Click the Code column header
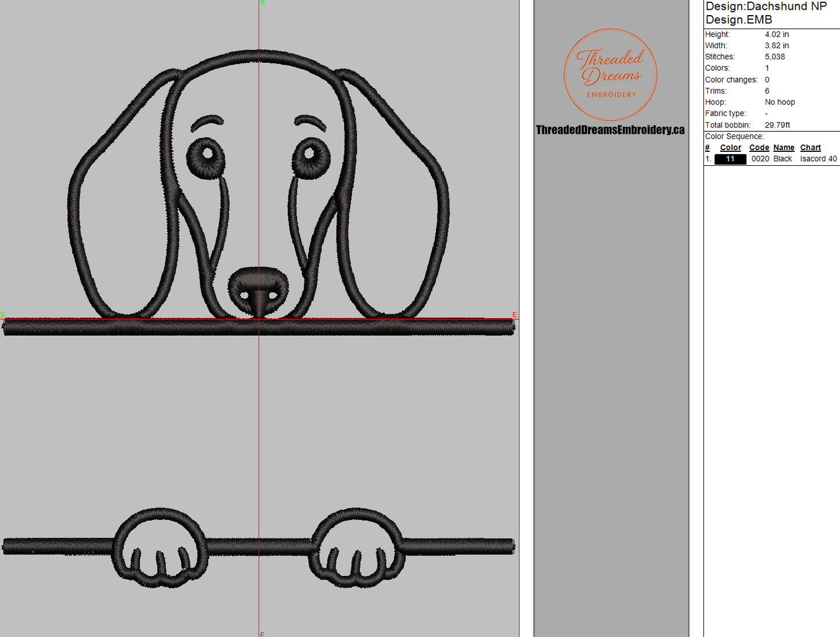Viewport: 840px width, 637px height. [759, 148]
